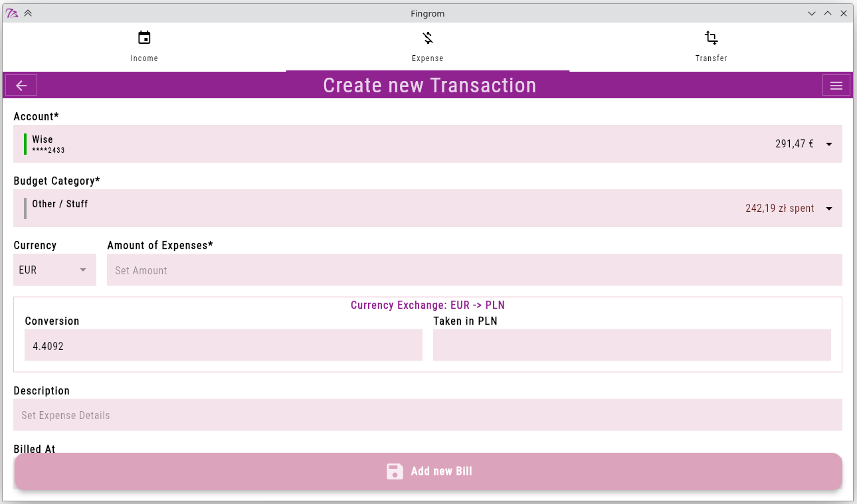Click the Currency Exchange EUR -> PLN label
The image size is (857, 504).
click(x=428, y=305)
